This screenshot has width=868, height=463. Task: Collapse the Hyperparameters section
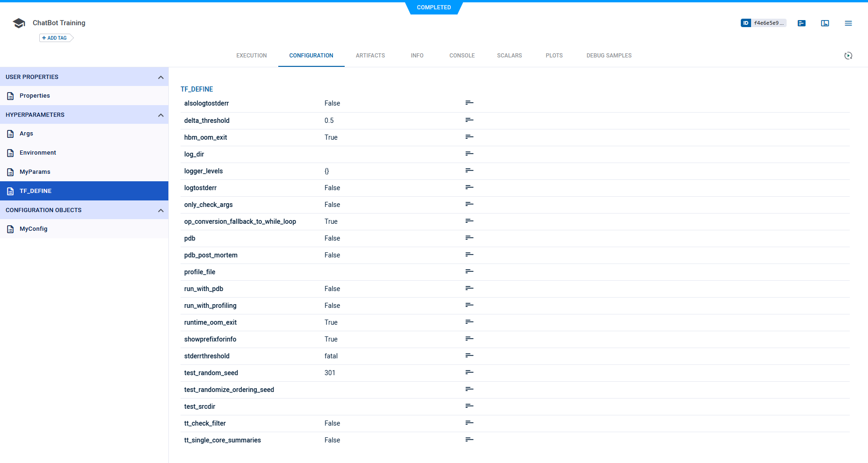coord(160,115)
